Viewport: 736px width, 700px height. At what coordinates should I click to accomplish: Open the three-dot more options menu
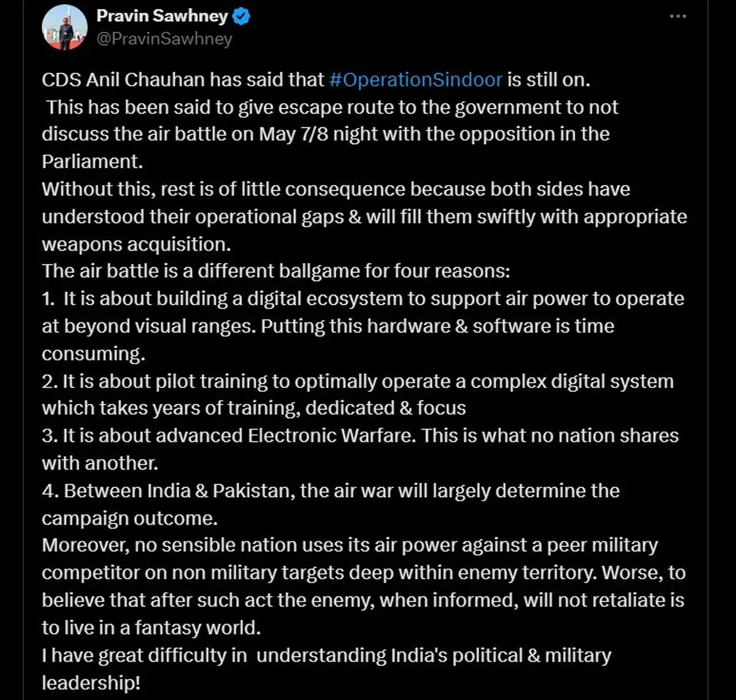click(678, 16)
